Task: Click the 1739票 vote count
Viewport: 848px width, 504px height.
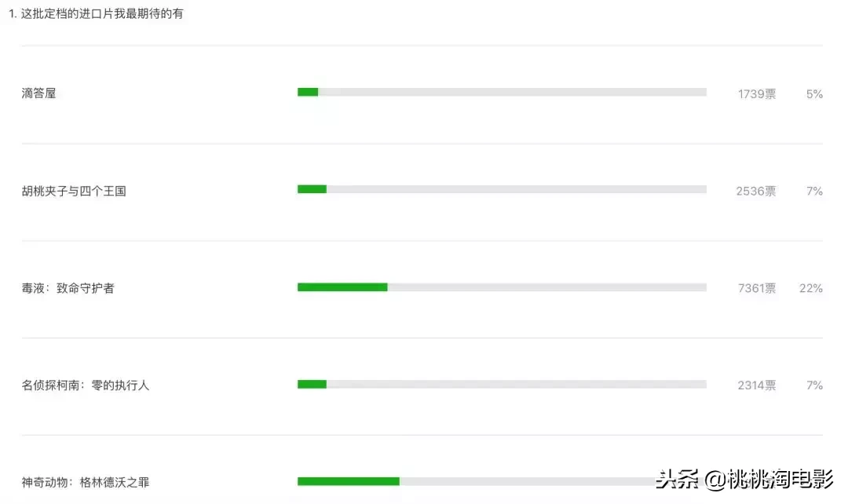Action: click(x=757, y=94)
